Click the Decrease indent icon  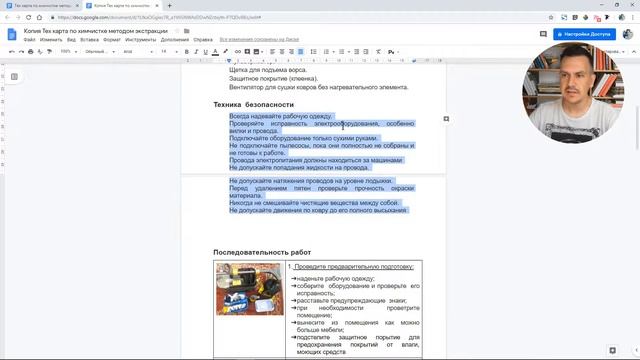point(356,52)
